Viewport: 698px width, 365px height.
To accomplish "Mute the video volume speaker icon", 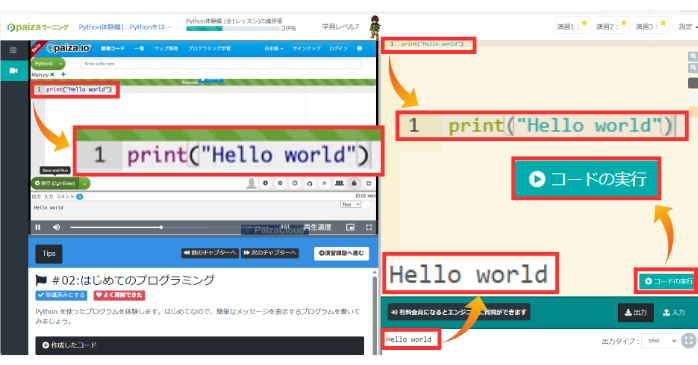I will tap(56, 227).
